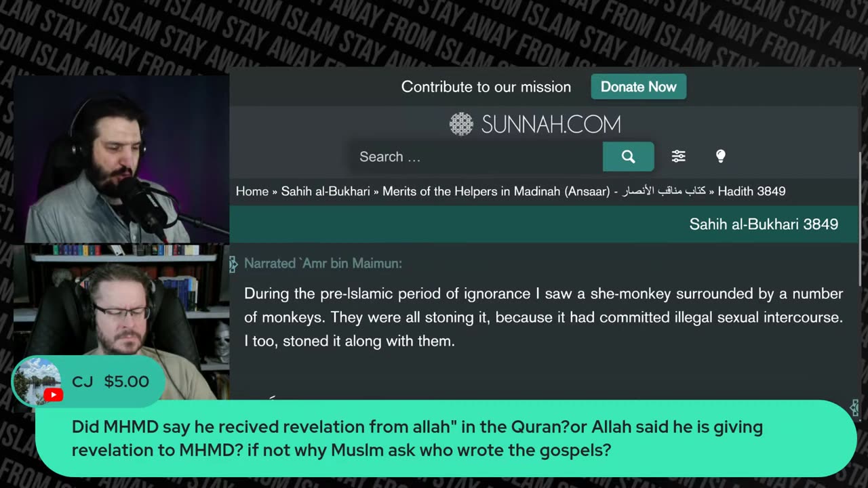Click the Hadith 3849 breadcrumb item

[x=751, y=191]
